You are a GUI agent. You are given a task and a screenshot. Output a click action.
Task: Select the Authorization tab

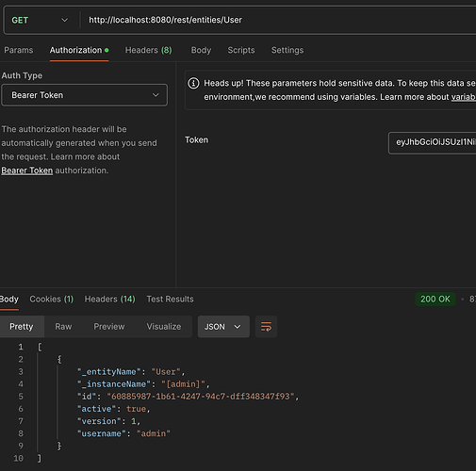click(x=79, y=50)
